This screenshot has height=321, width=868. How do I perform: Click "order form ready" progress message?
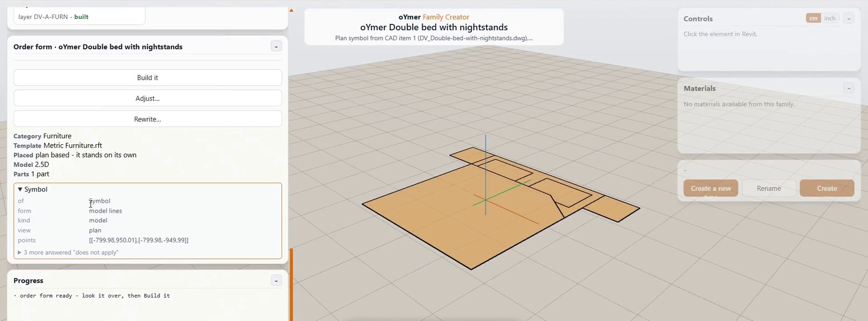(x=92, y=296)
